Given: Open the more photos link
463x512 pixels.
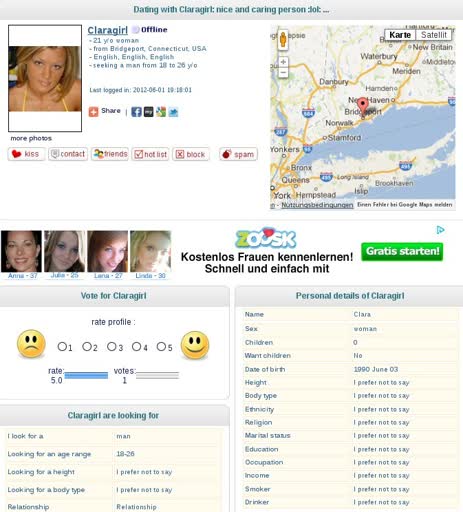Looking at the screenshot, I should (x=31, y=138).
